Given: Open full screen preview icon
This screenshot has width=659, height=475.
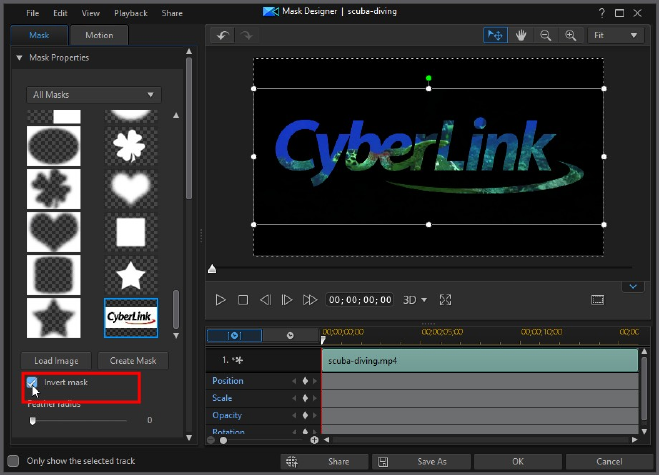Looking at the screenshot, I should coord(445,300).
